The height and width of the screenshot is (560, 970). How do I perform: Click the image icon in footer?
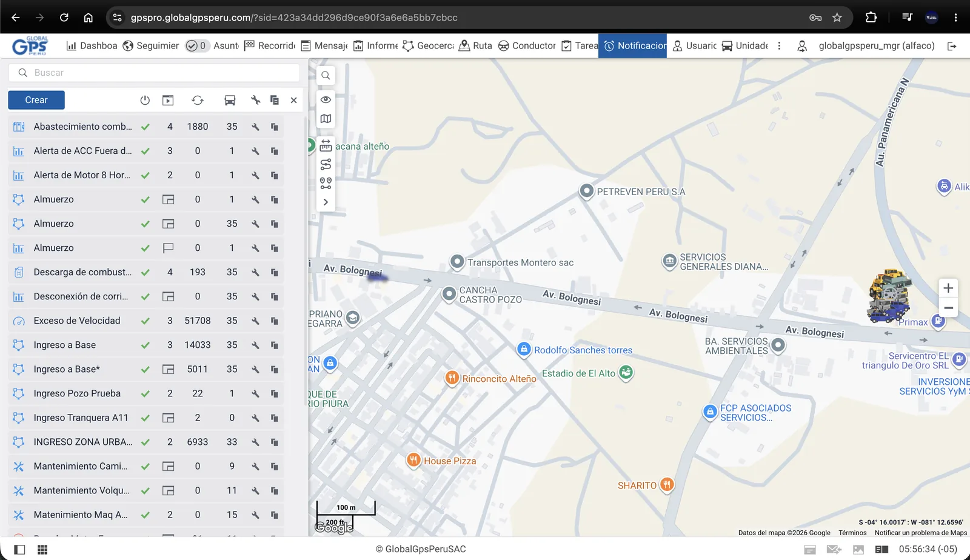point(858,550)
